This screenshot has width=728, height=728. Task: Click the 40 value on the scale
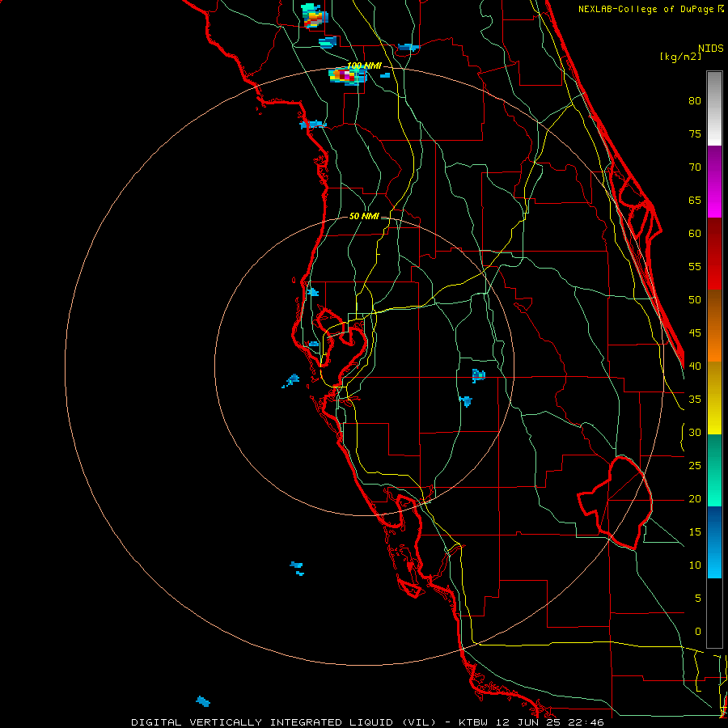695,366
